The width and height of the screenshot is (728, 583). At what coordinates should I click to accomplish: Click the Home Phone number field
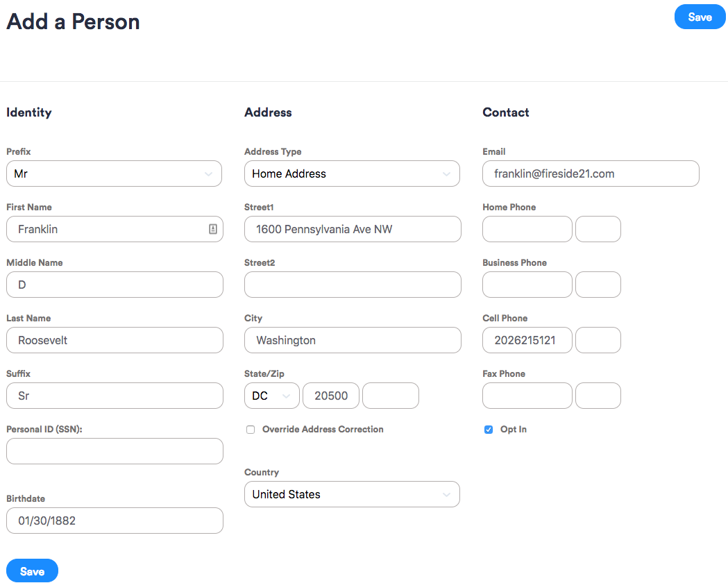(527, 229)
